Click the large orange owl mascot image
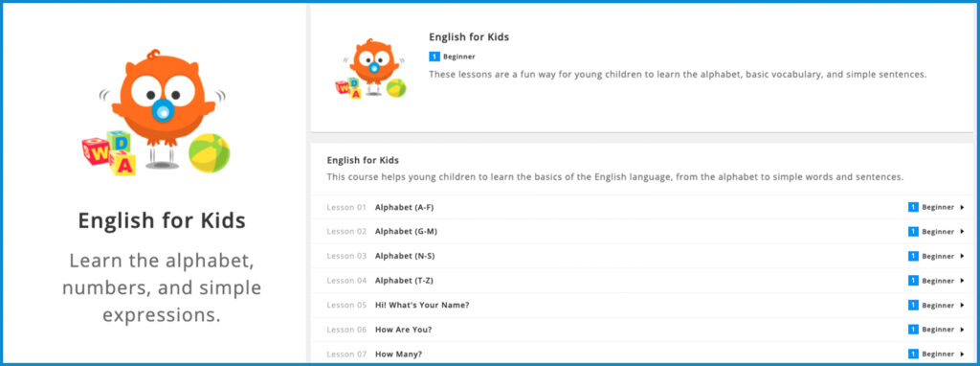 (x=156, y=113)
